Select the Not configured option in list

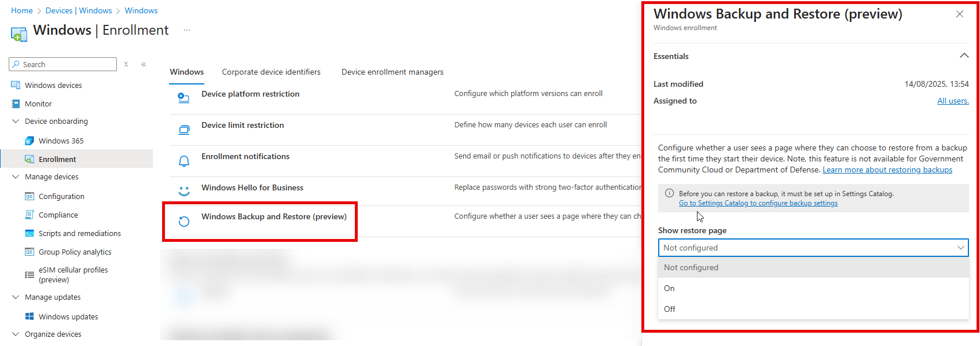(813, 267)
